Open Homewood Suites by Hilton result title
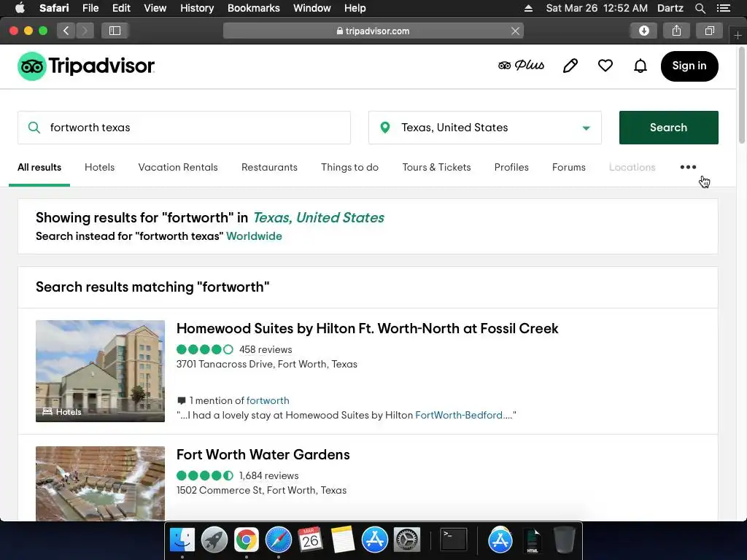The height and width of the screenshot is (560, 747). click(368, 329)
